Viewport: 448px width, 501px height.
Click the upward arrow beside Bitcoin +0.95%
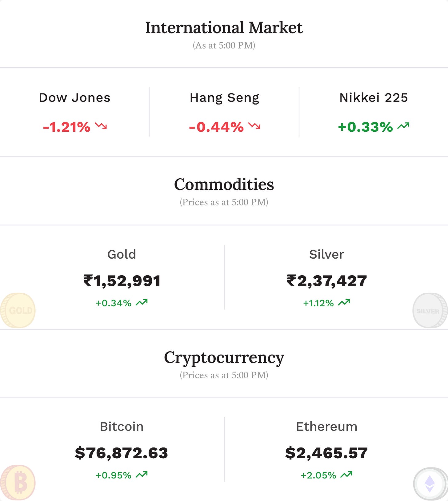click(x=142, y=475)
